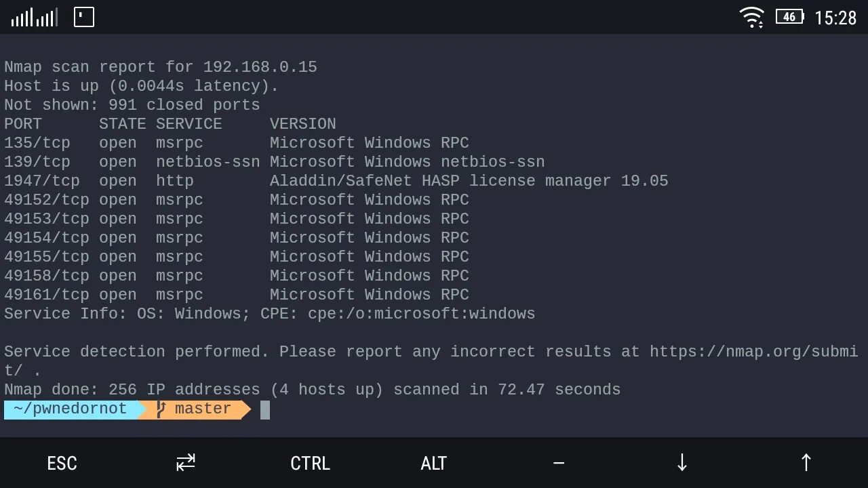
Task: Tap the battery indicator showing 46
Action: point(790,17)
